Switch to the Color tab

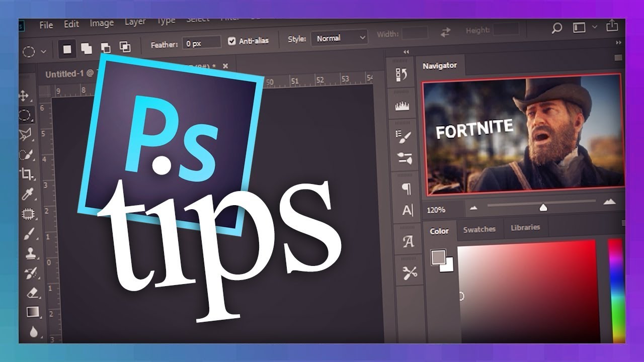pos(439,231)
